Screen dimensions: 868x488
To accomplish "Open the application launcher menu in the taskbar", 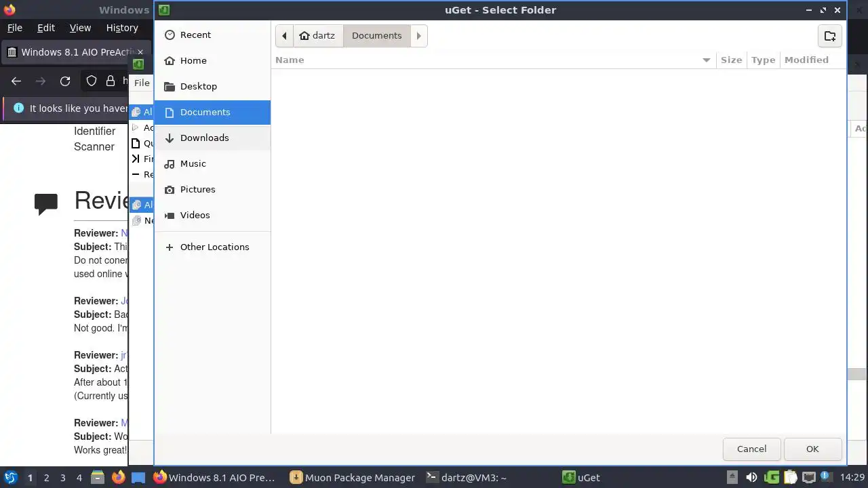I will click(x=10, y=478).
